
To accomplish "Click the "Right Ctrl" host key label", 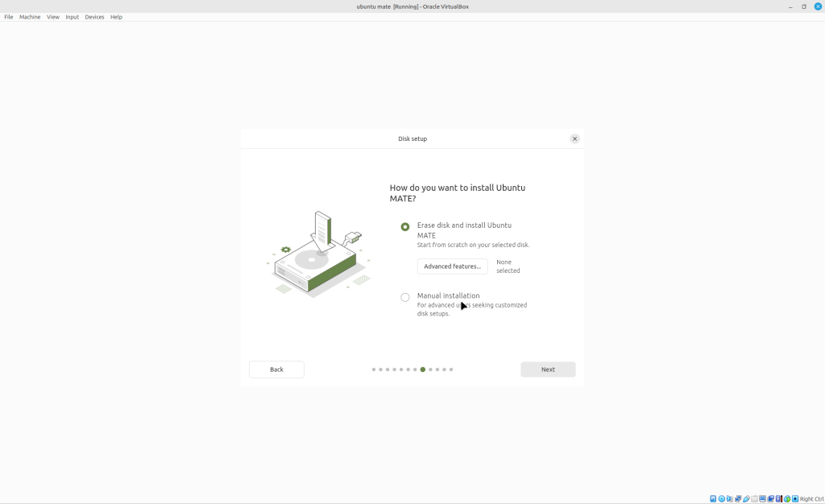I will 811,499.
